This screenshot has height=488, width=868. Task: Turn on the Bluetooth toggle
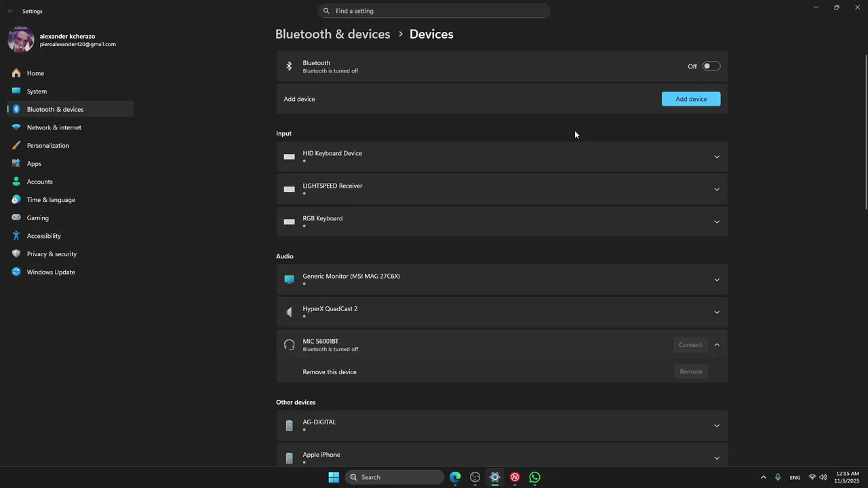[711, 66]
